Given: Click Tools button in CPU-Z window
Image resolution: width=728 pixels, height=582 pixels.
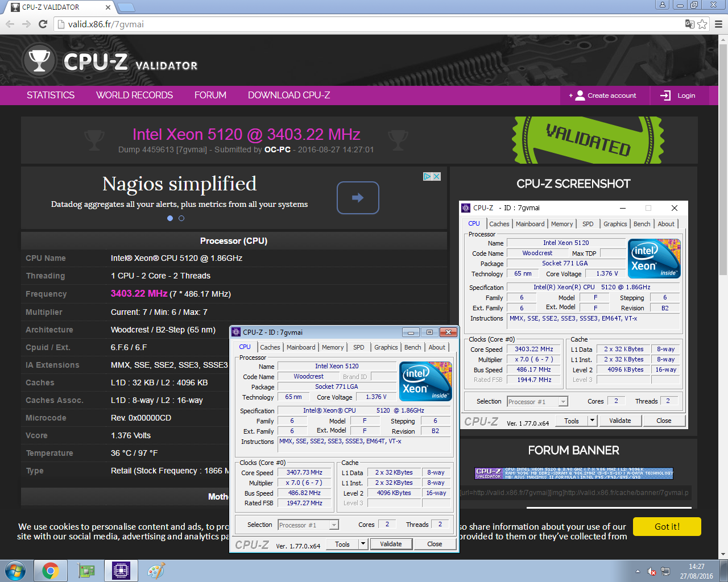Looking at the screenshot, I should point(342,544).
